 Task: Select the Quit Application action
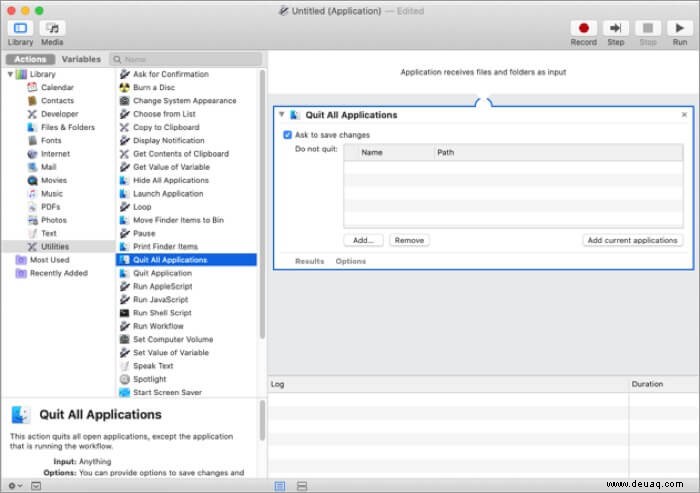click(x=162, y=273)
